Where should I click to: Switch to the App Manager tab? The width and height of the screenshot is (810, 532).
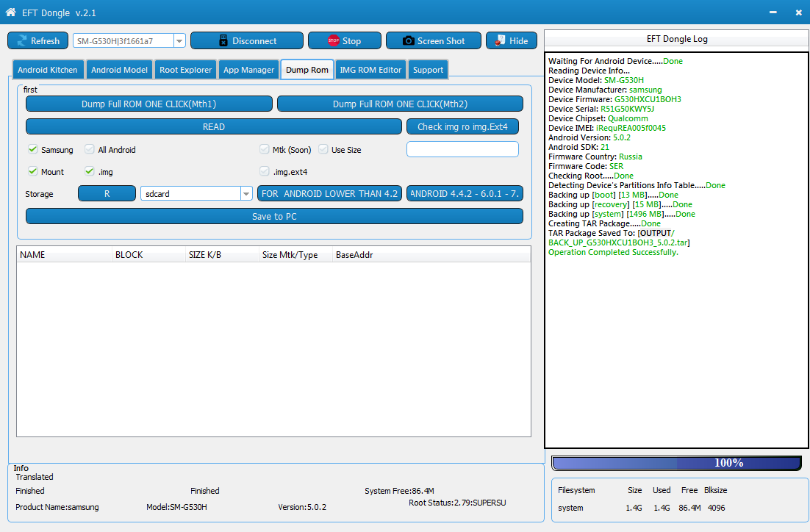point(248,70)
